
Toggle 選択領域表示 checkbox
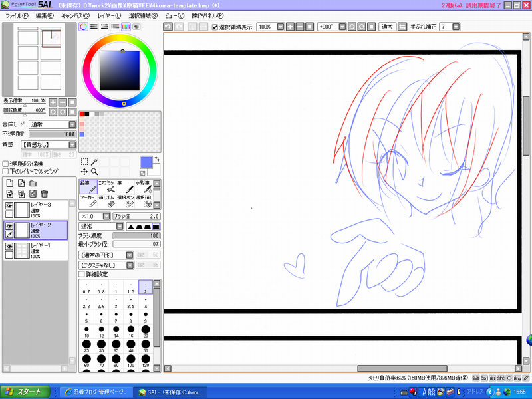click(x=215, y=27)
